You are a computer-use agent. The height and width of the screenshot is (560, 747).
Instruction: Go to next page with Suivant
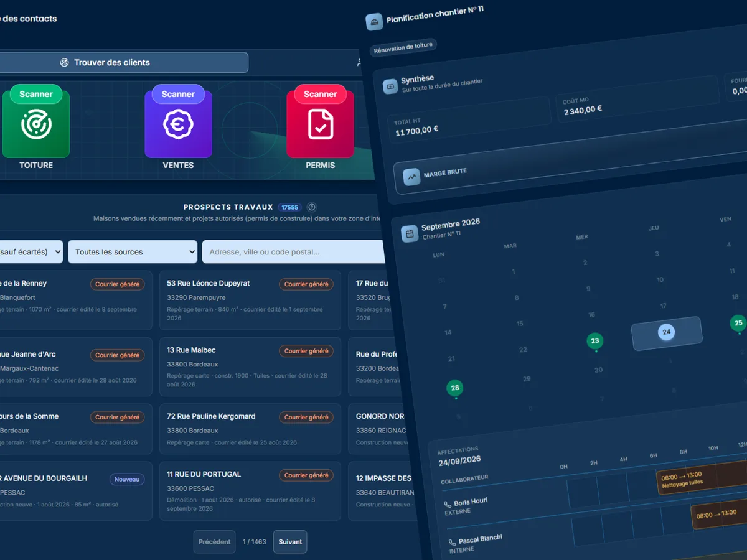290,542
